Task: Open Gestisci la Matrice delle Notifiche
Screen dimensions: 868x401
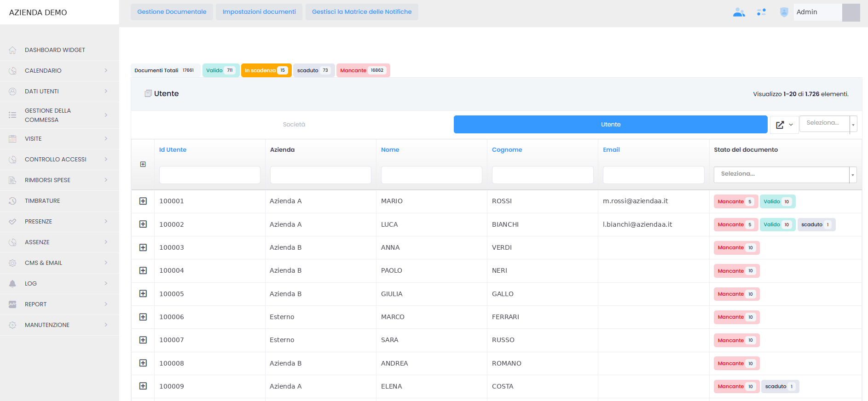Action: point(362,12)
